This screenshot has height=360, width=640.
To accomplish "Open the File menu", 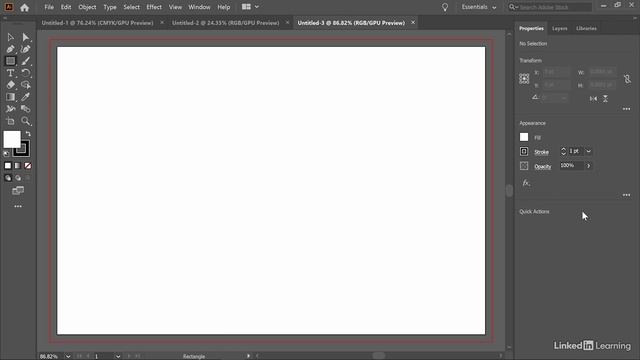I will (x=49, y=7).
